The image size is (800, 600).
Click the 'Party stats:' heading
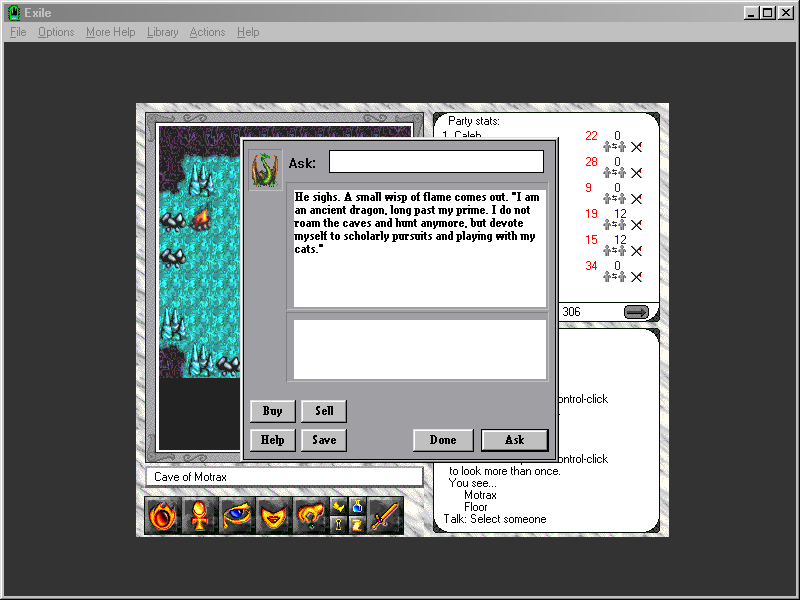coord(473,121)
